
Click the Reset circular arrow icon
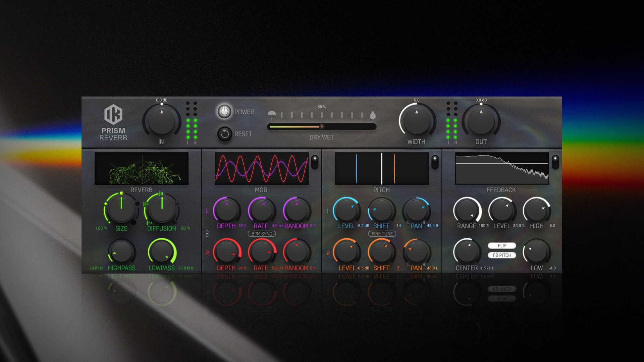(224, 134)
